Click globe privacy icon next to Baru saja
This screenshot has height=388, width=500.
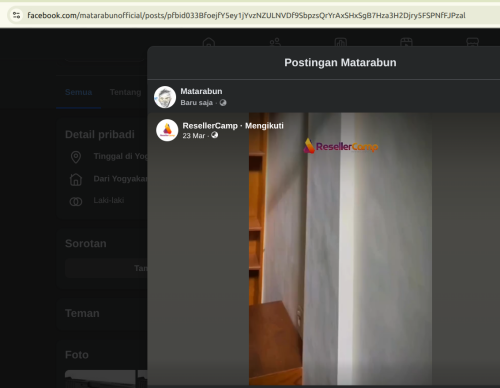tap(223, 103)
